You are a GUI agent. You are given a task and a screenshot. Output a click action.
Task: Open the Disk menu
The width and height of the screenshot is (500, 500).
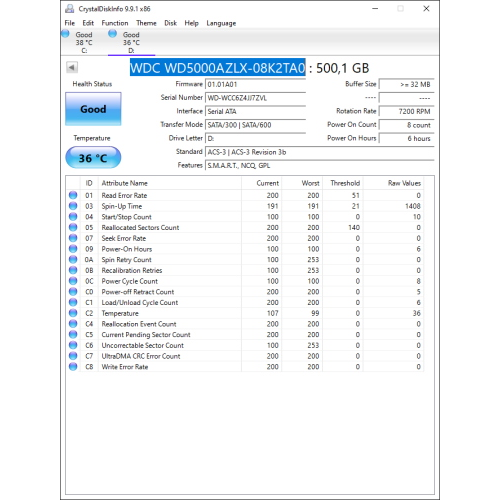point(170,23)
